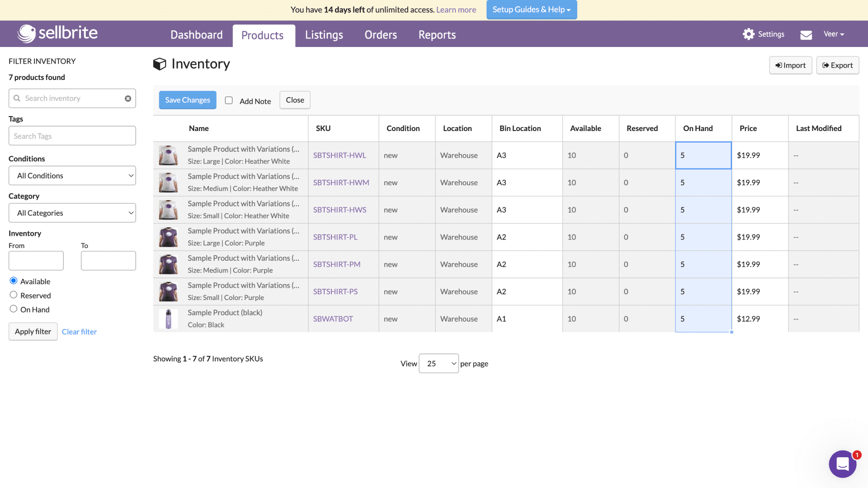Open the SBTSHIRT-PS SKU link
The image size is (868, 488).
pos(335,292)
